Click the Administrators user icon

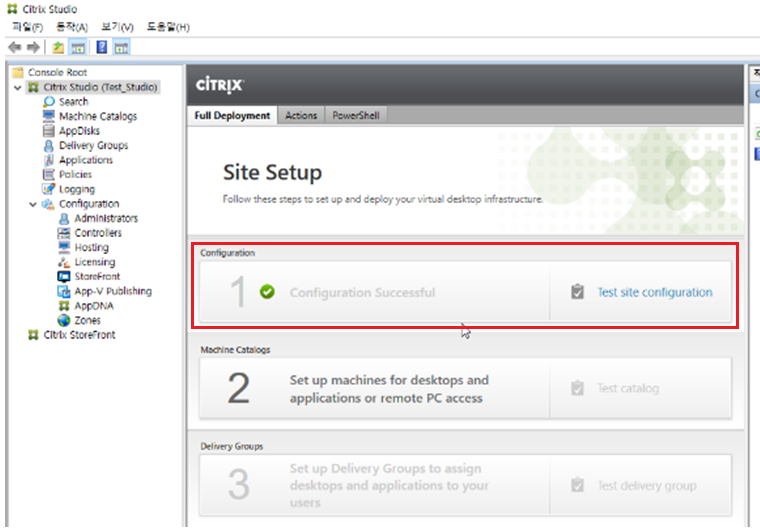tap(64, 219)
